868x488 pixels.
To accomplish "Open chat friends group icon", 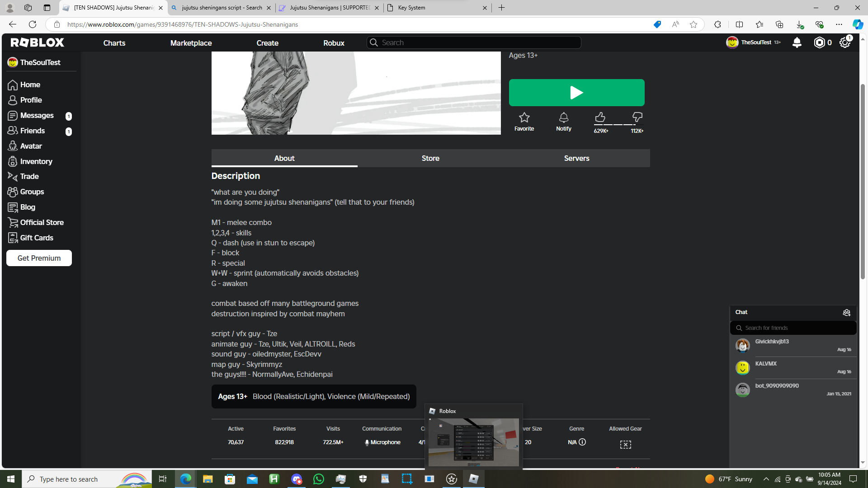I will point(846,312).
